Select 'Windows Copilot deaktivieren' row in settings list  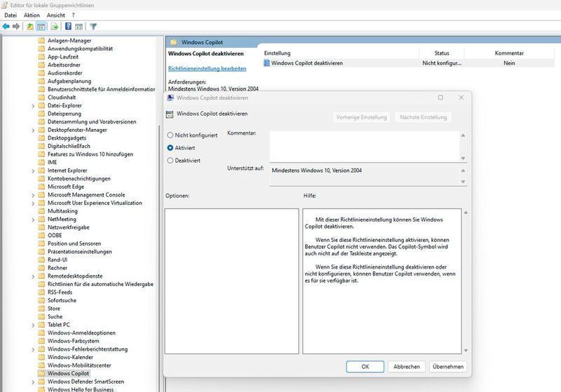(x=409, y=63)
